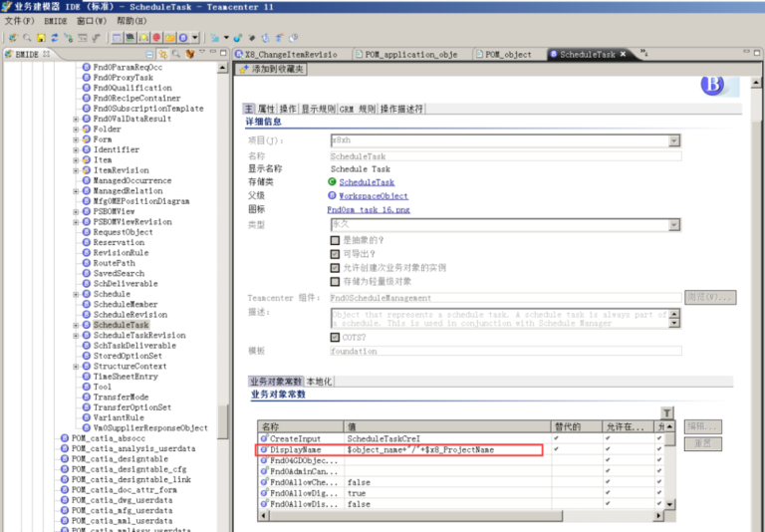Select the POM_catia_designtable tree item
Image resolution: width=765 pixels, height=532 pixels.
pyautogui.click(x=120, y=459)
